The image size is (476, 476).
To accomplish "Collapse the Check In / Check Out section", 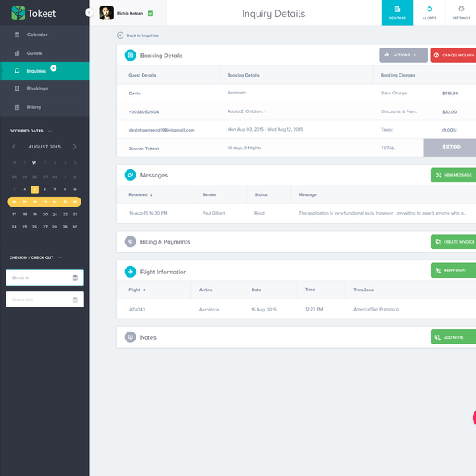I will tap(60, 257).
